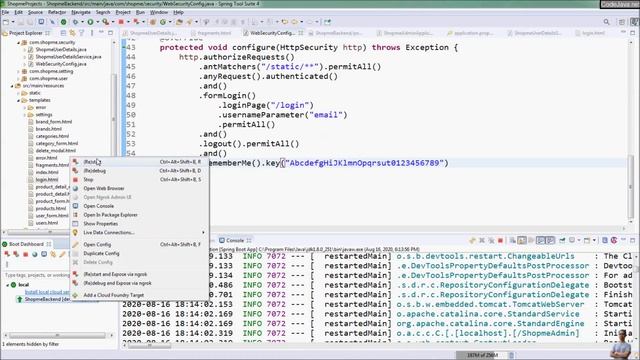Viewport: 640px width, 360px height.
Task: Open the Refactor menu
Action: pos(57,12)
